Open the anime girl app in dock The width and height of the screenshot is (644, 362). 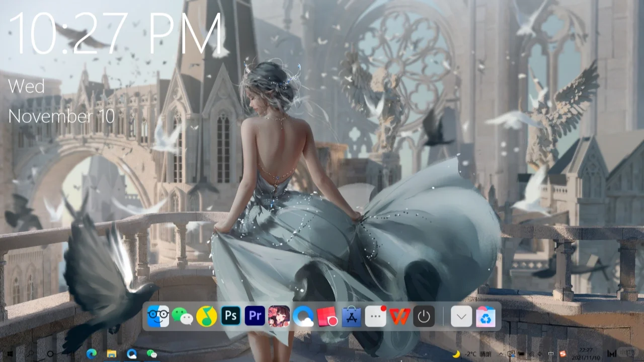coord(279,316)
